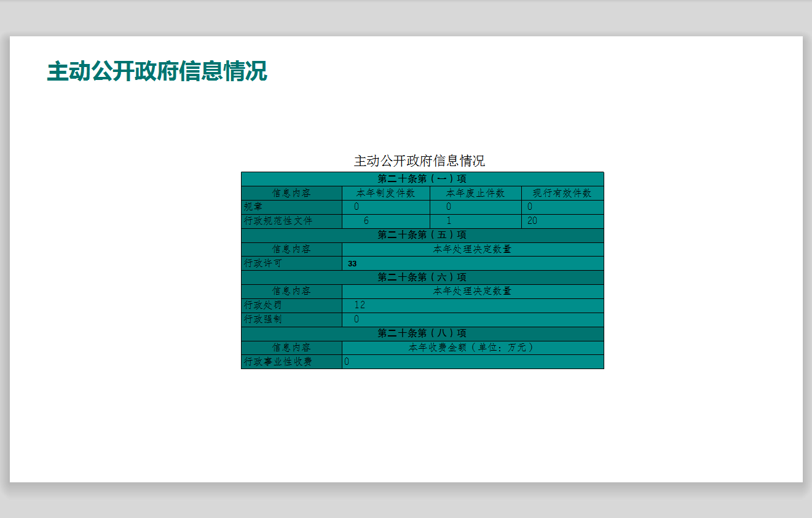Click 信息内容 header directly above 行政处罚

coord(291,291)
